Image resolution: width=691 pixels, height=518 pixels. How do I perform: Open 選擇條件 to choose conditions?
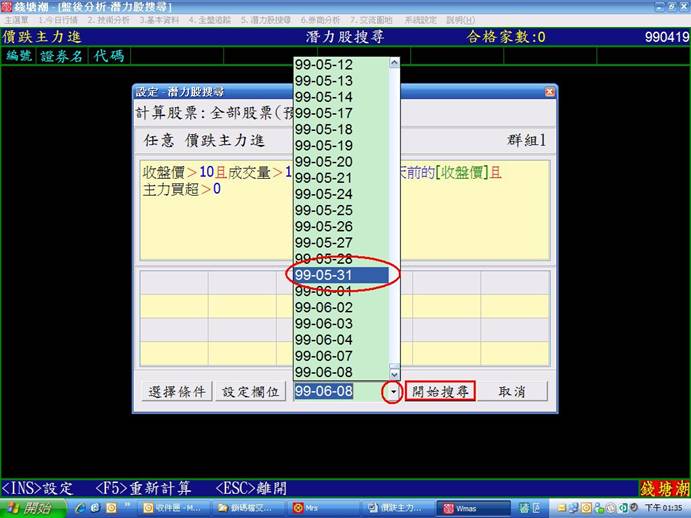pos(176,391)
